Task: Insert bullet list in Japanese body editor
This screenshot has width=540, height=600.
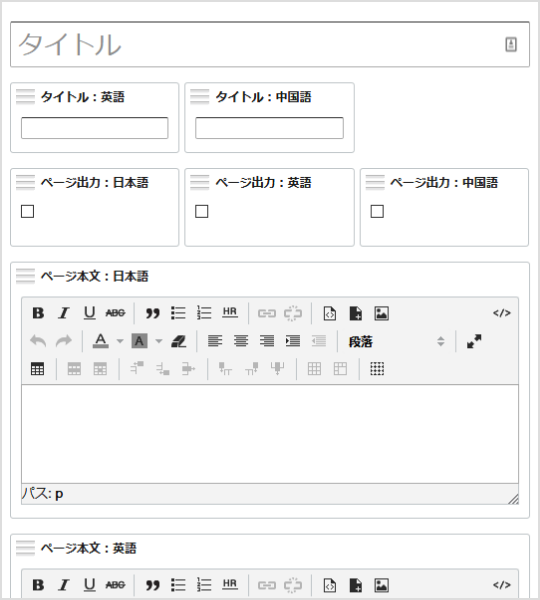Action: point(178,313)
